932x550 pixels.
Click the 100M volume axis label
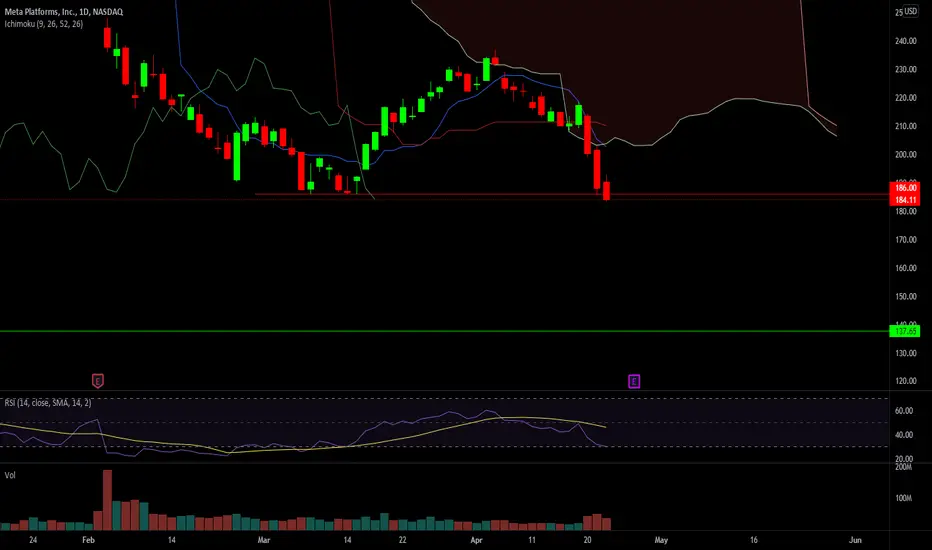[903, 498]
